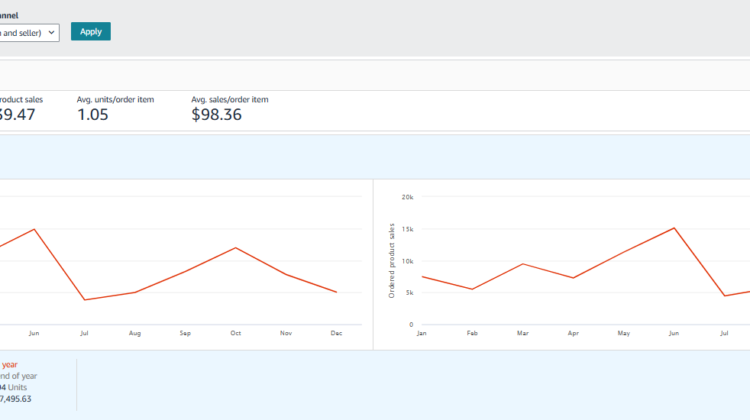The height and width of the screenshot is (420, 750).
Task: Click the Nov axis label on left chart
Action: [x=286, y=332]
